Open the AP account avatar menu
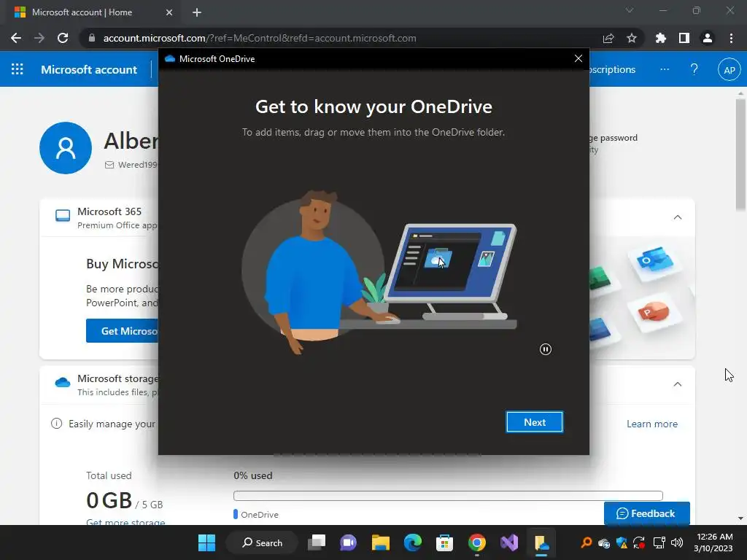 729,69
